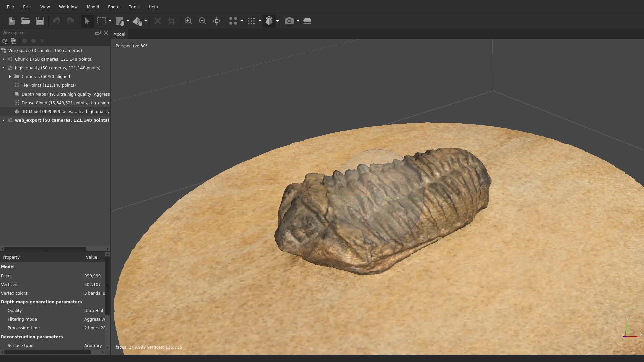Click the Rectangle Selection tool
The width and height of the screenshot is (644, 362).
(x=101, y=21)
